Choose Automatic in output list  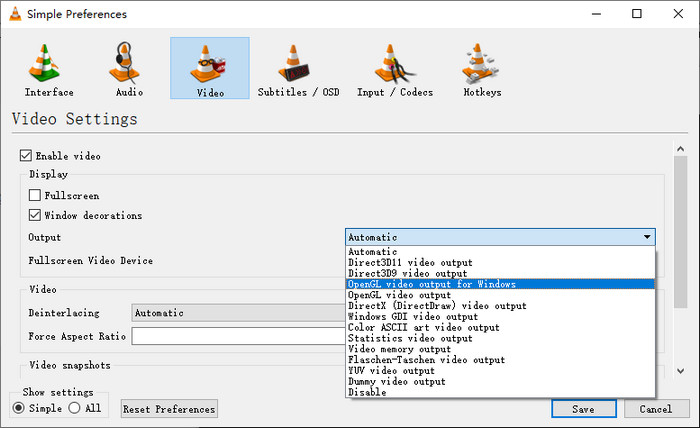[x=500, y=252]
